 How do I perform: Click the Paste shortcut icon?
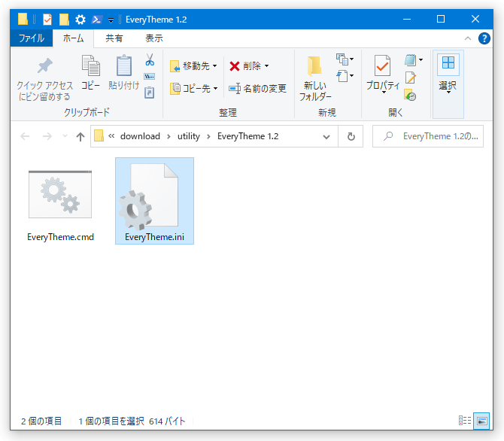coord(150,93)
